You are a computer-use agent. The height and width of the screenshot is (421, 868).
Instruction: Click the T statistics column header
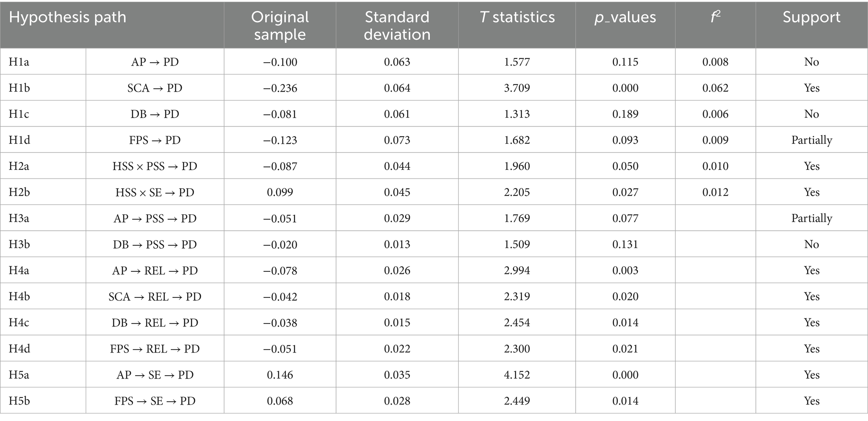click(517, 17)
